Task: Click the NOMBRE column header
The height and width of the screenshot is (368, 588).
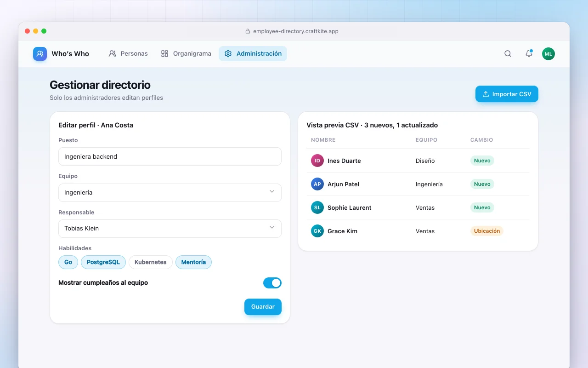Action: tap(323, 140)
